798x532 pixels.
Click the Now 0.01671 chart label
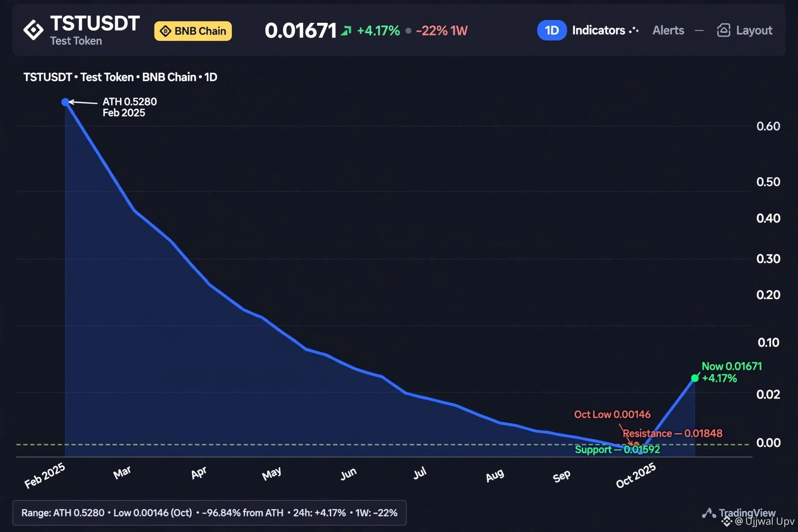pyautogui.click(x=731, y=366)
